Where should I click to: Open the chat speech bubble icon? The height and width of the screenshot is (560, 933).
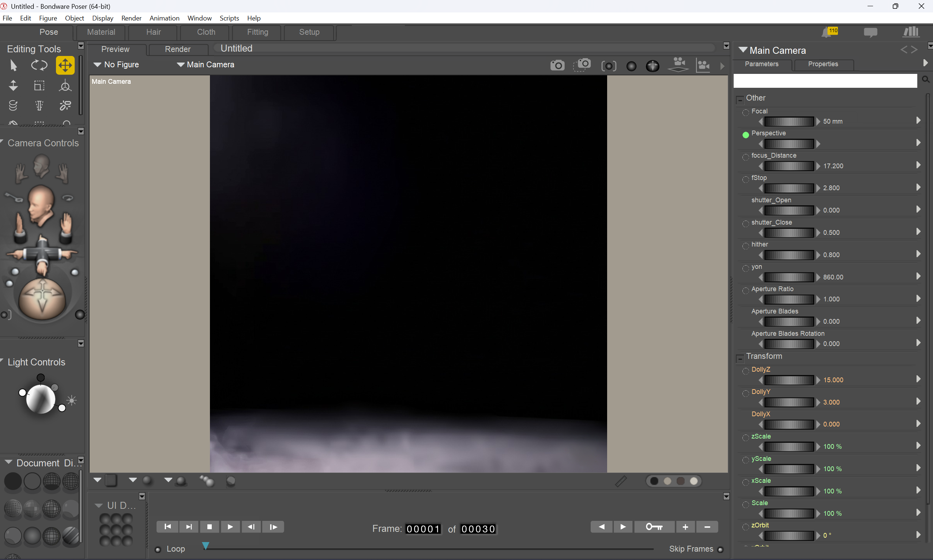[870, 33]
